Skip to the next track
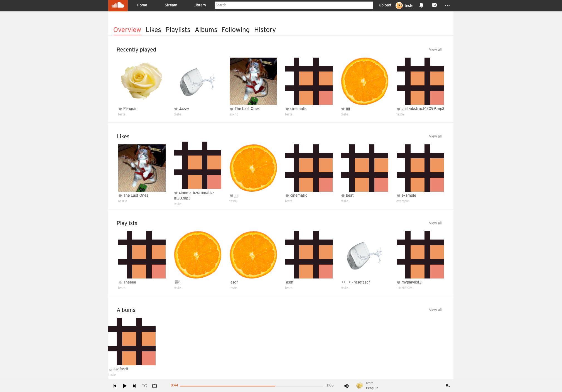Viewport: 562px width, 392px height. [134, 386]
